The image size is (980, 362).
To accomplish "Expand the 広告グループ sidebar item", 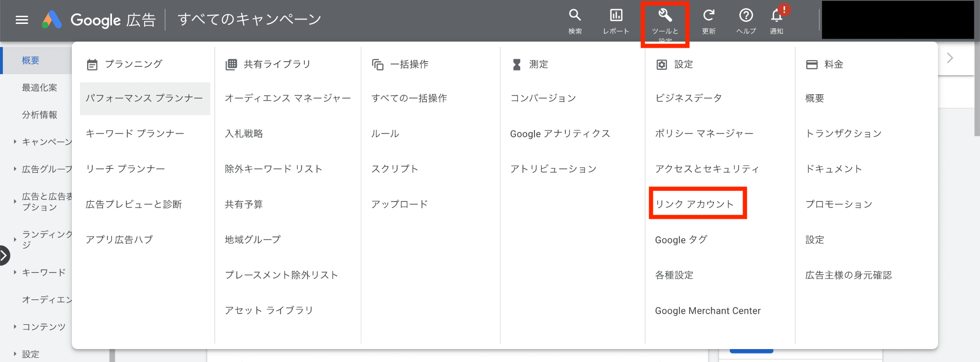I will click(15, 169).
